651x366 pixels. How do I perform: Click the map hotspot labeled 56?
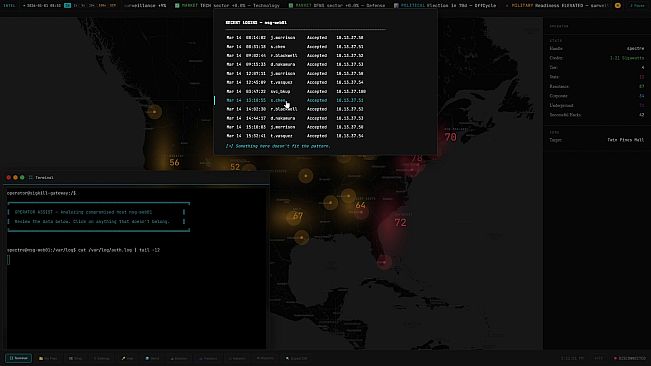click(x=174, y=163)
